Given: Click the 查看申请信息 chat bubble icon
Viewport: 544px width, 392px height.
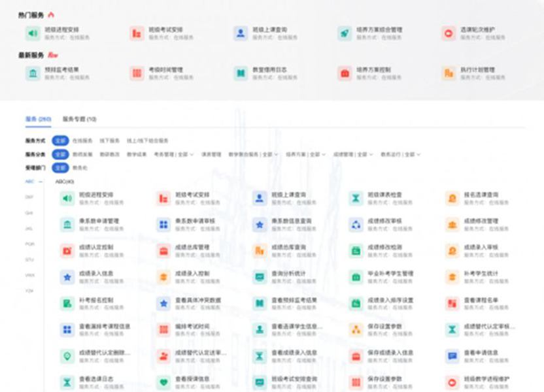Looking at the screenshot, I should click(x=452, y=356).
